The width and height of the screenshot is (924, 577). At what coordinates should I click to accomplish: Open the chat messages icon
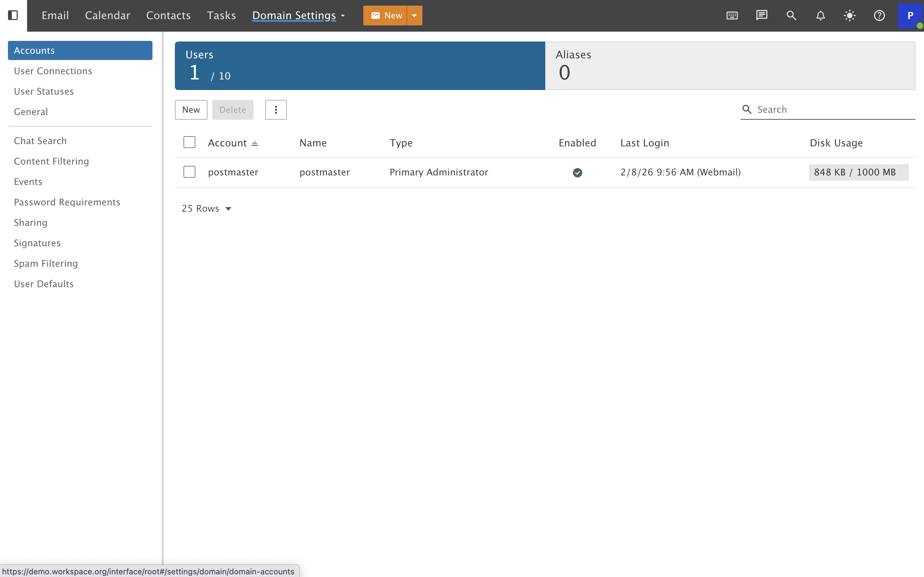tap(761, 15)
